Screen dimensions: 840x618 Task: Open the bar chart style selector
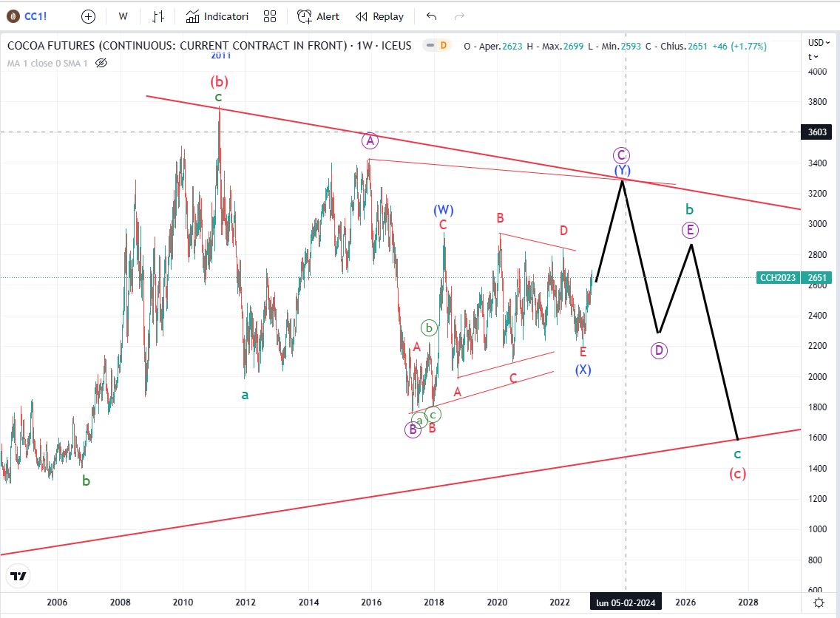[157, 16]
